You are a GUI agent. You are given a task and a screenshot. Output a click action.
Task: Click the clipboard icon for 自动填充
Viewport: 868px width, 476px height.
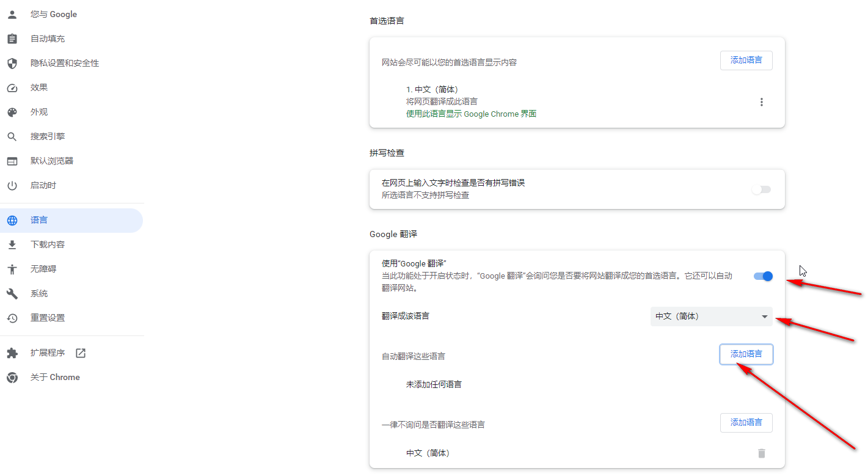coord(12,38)
